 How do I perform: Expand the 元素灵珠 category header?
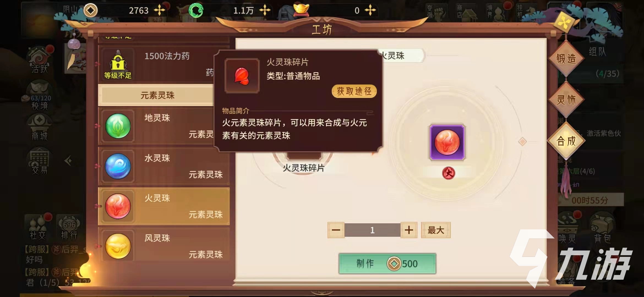[x=157, y=95]
